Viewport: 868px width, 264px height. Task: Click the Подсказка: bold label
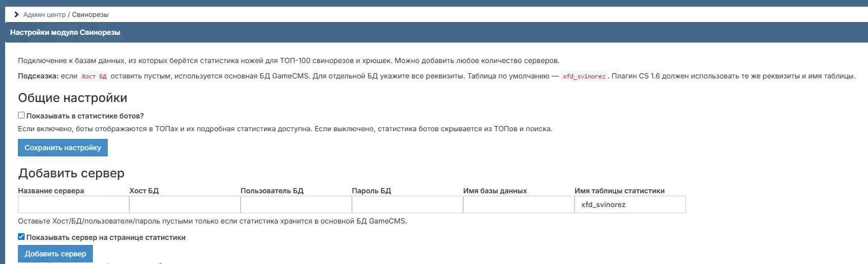pos(38,76)
